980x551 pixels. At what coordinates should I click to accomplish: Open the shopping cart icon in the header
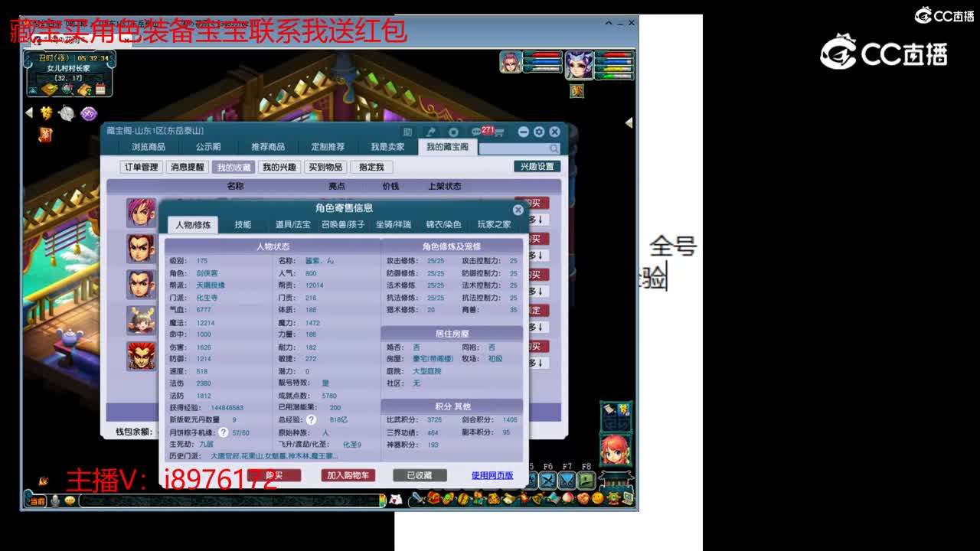pyautogui.click(x=500, y=132)
